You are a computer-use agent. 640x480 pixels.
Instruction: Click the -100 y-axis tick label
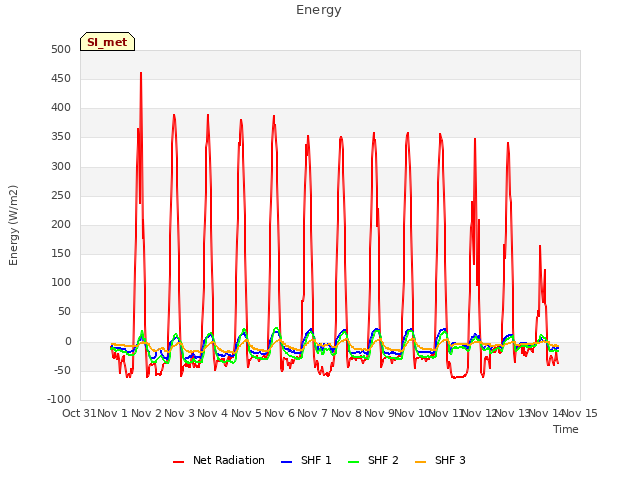point(59,399)
